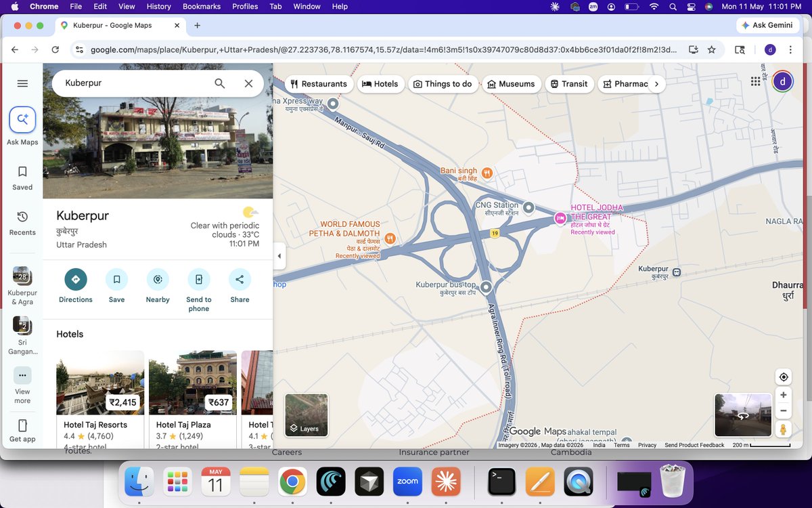Open Recents in sidebar

(x=22, y=223)
